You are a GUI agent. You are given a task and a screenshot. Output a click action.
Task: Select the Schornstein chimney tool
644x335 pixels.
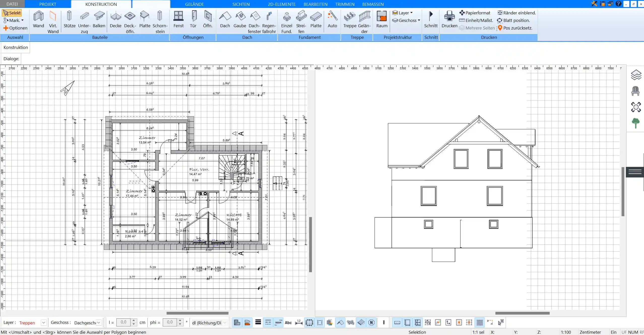click(160, 22)
